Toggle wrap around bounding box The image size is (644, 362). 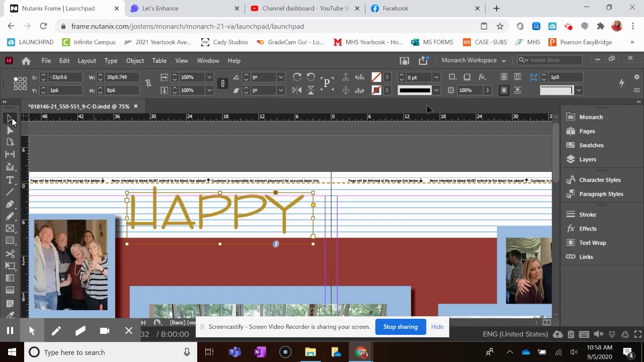tap(518, 77)
